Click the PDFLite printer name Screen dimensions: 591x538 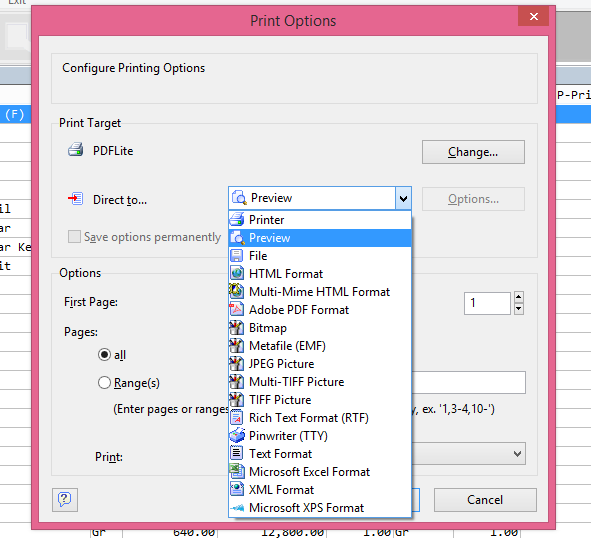[x=113, y=150]
